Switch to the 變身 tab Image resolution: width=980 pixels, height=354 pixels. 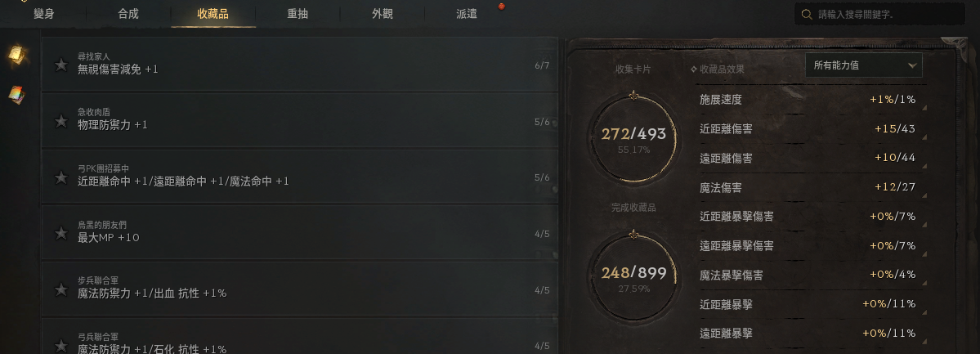coord(44,14)
